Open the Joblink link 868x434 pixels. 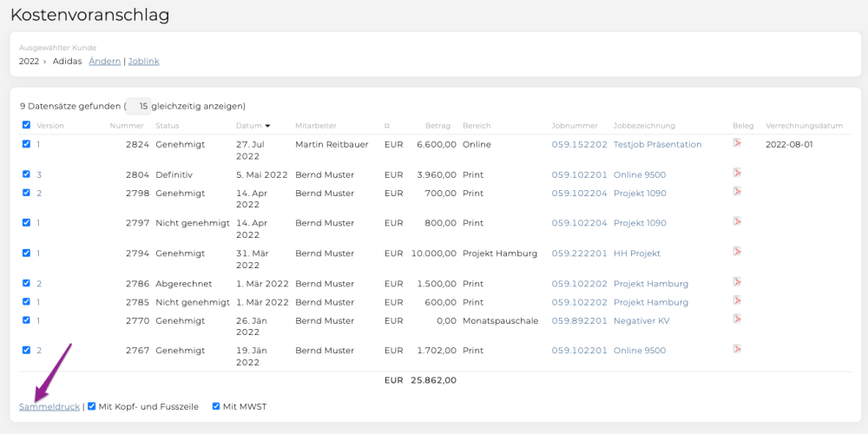144,62
